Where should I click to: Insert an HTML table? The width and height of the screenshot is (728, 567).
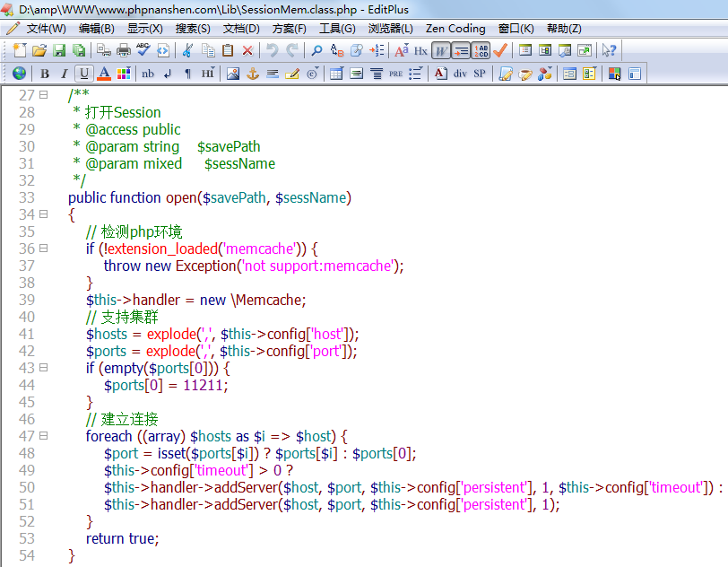(336, 74)
